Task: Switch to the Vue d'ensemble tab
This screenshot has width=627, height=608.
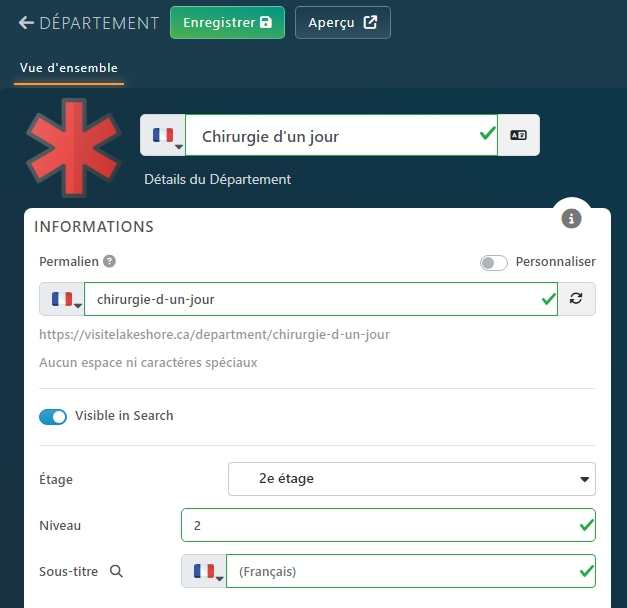Action: click(69, 68)
